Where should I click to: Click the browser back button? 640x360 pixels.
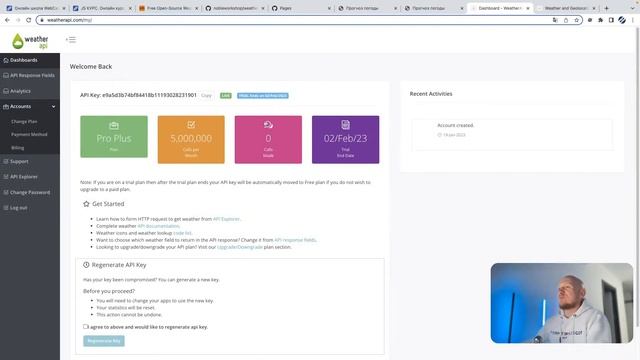(x=7, y=20)
